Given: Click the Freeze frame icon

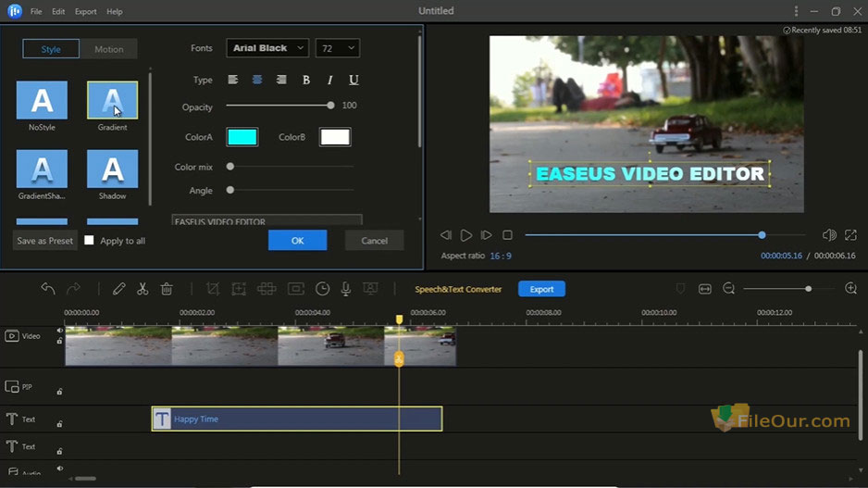Looking at the screenshot, I should coord(295,289).
